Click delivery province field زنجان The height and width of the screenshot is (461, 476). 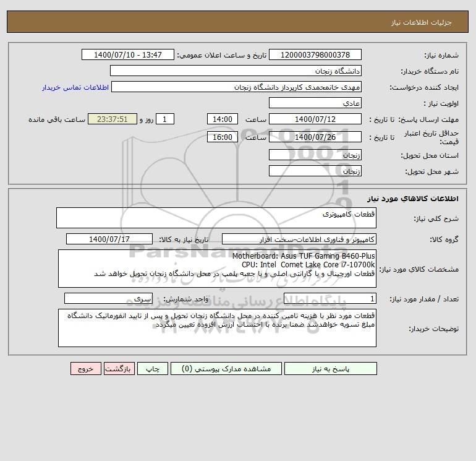point(315,155)
